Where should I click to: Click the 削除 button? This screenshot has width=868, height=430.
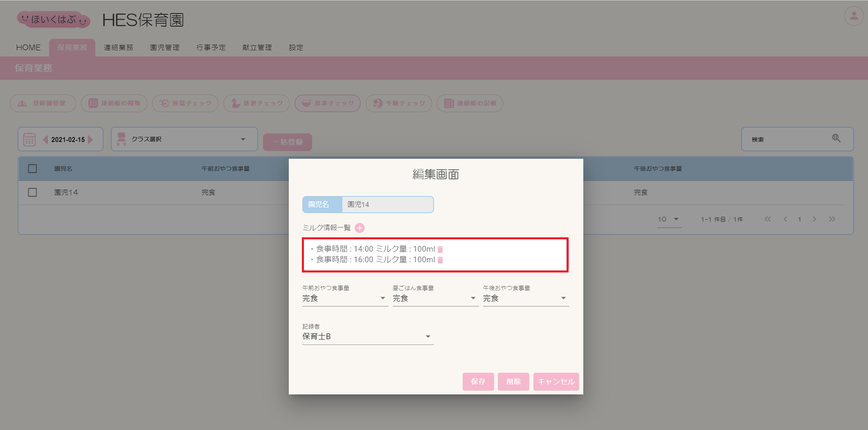click(x=513, y=381)
